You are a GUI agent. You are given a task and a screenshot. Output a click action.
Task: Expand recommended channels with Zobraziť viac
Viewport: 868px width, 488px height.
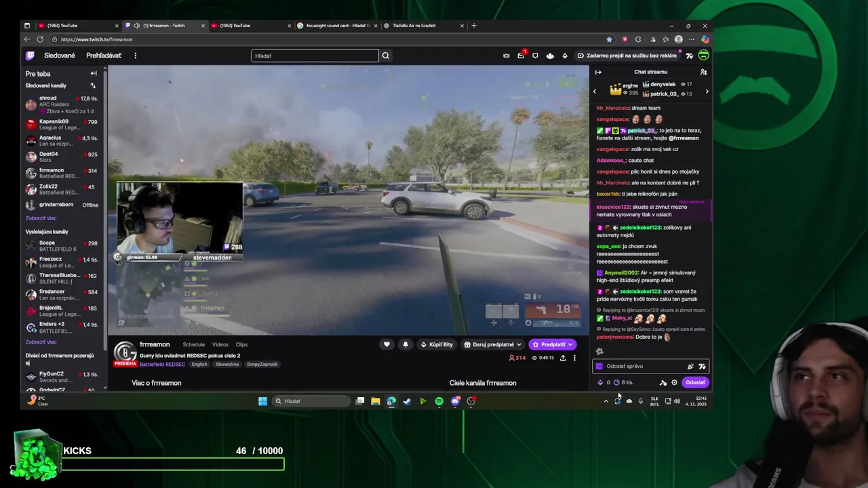[41, 342]
